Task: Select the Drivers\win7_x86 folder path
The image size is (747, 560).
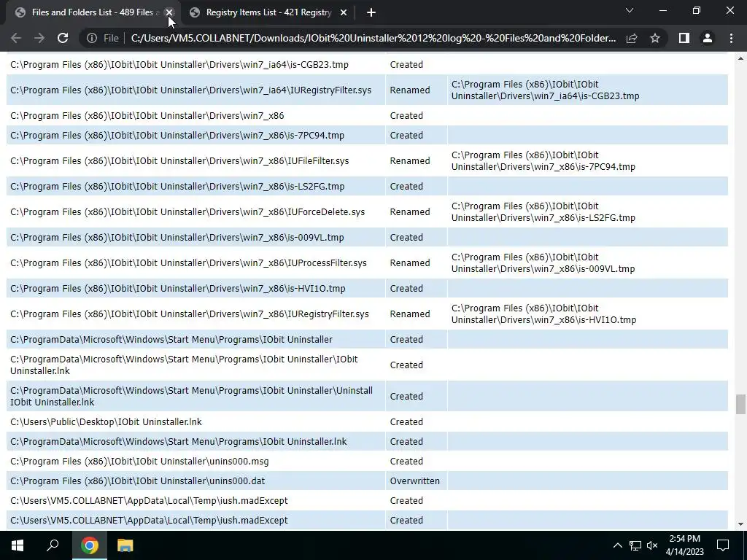Action: [147, 116]
